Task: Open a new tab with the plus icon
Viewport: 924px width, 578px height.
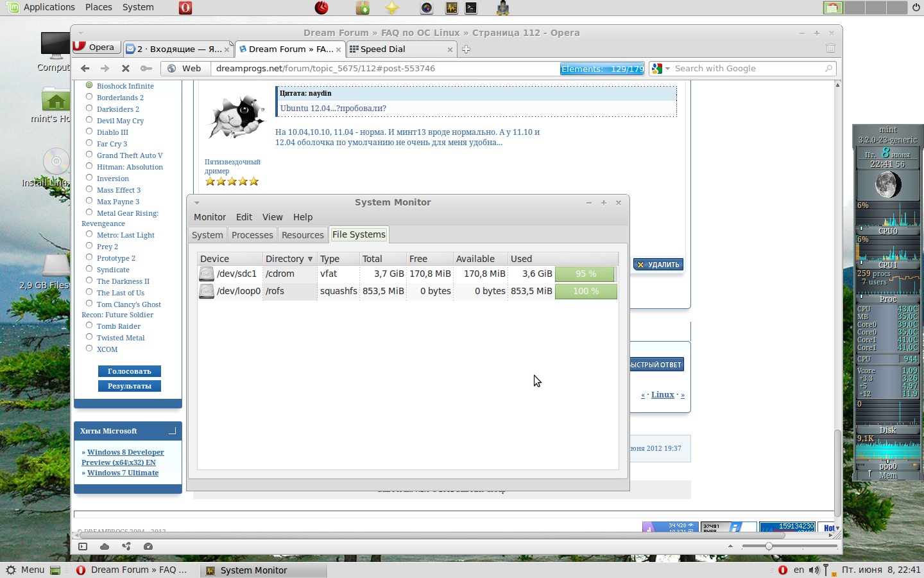Action: coord(466,49)
